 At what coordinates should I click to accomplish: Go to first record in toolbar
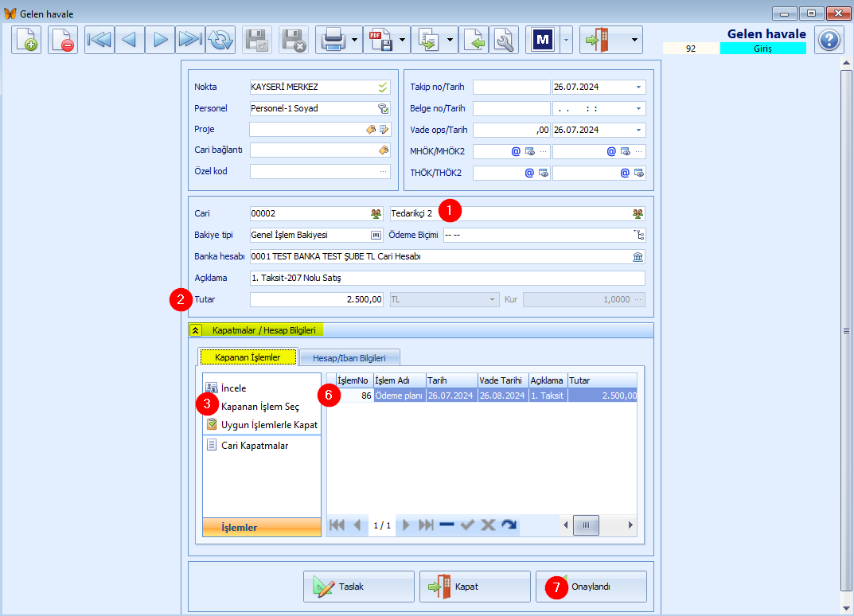click(x=99, y=40)
